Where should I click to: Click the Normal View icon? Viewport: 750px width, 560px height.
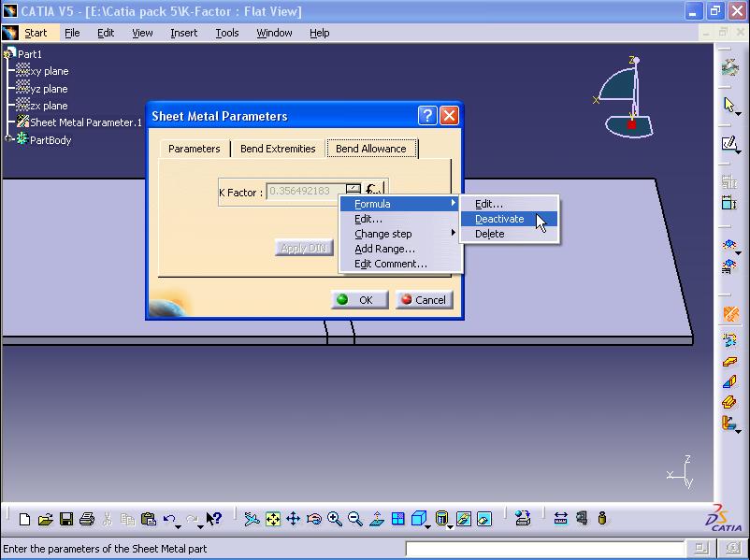point(377,519)
